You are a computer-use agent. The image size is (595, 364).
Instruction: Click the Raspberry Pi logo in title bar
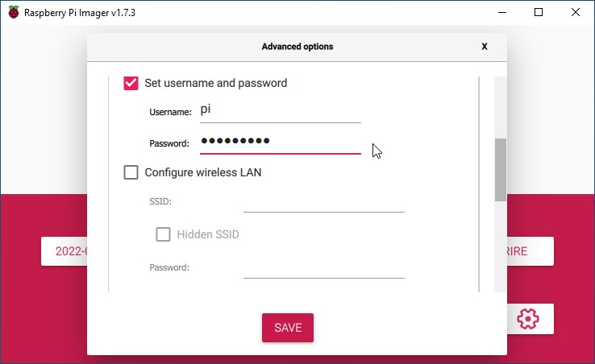pos(14,13)
